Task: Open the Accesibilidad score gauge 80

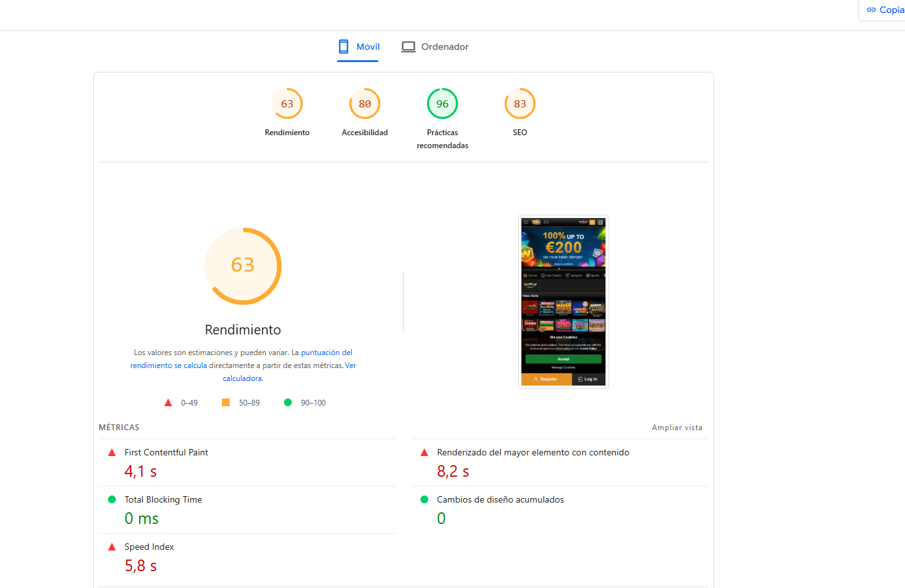Action: coord(365,103)
